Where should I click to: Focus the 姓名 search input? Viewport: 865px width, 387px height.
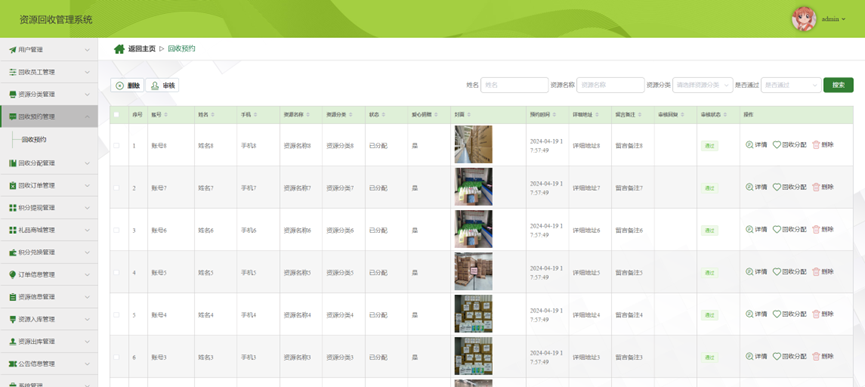pyautogui.click(x=514, y=85)
